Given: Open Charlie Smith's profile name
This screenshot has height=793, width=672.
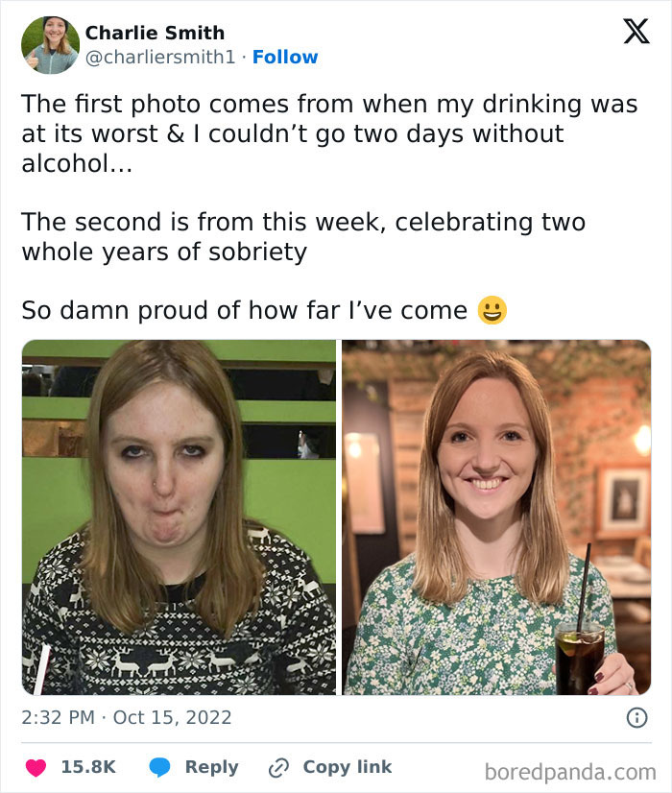Looking at the screenshot, I should [x=155, y=32].
